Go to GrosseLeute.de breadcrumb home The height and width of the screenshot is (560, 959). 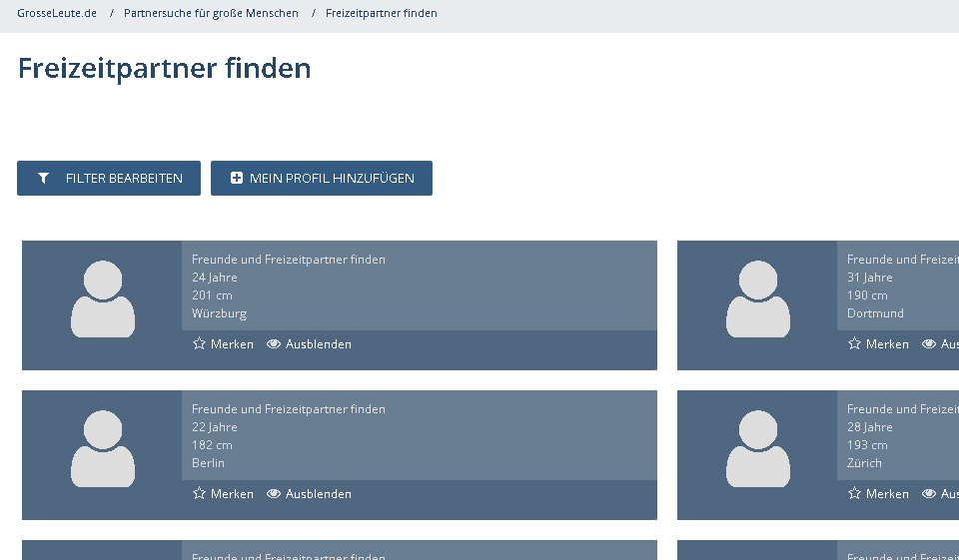[x=57, y=14]
